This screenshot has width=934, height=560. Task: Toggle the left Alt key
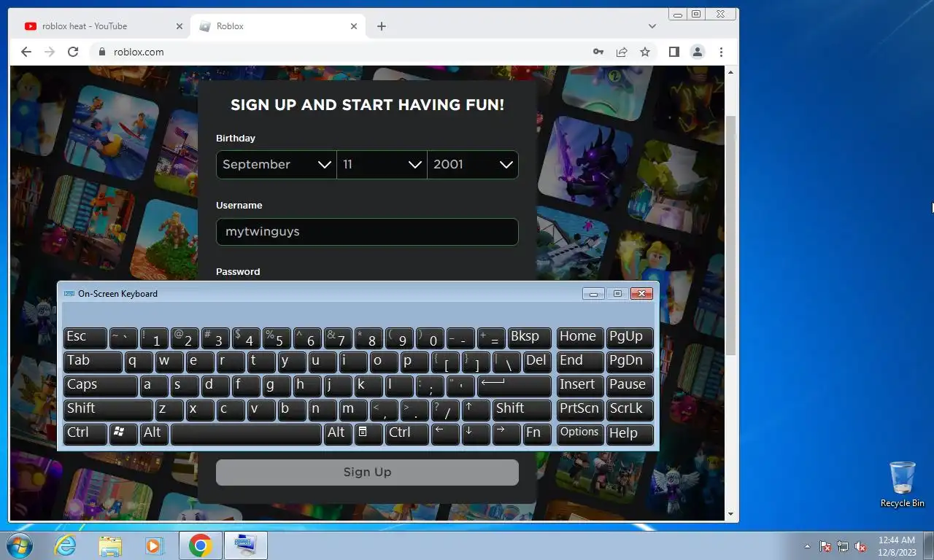point(154,434)
